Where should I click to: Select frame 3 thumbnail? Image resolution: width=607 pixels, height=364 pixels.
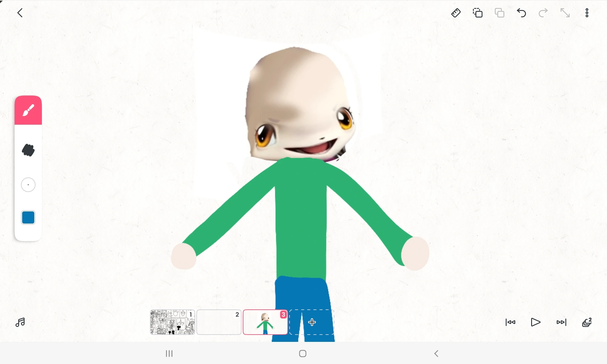coord(265,322)
